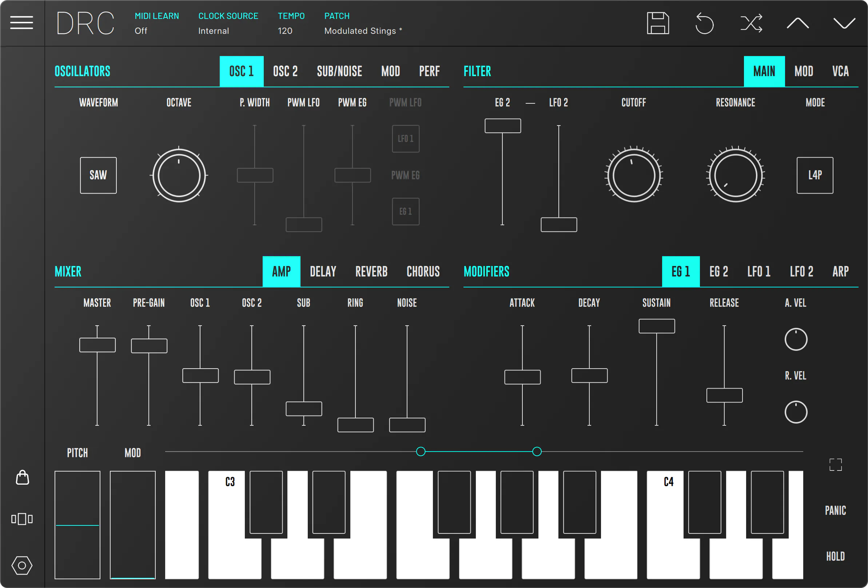Viewport: 868px width, 588px height.
Task: Switch to the OSC 2 tab
Action: pos(285,71)
